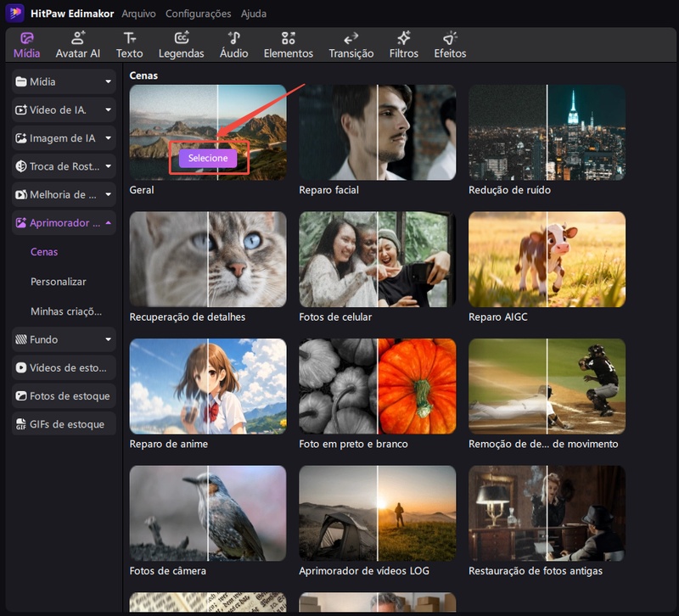This screenshot has height=616, width=679.
Task: Open the Avatar AI toolbar icon
Action: (77, 39)
